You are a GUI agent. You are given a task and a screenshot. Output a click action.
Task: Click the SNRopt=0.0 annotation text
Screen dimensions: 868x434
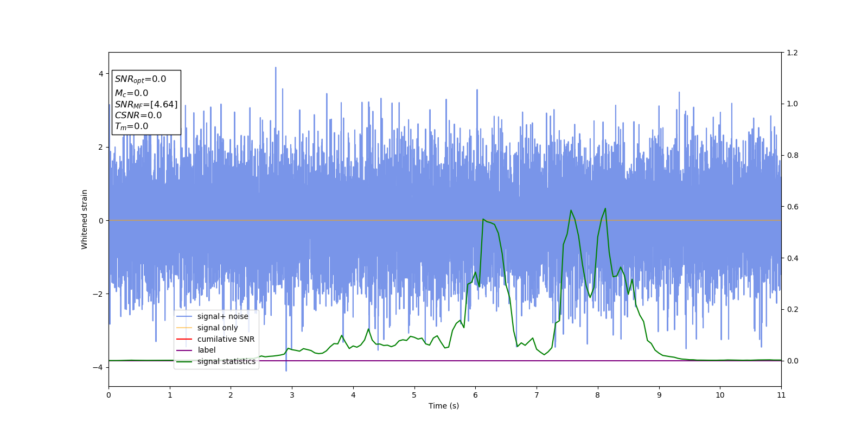click(141, 79)
